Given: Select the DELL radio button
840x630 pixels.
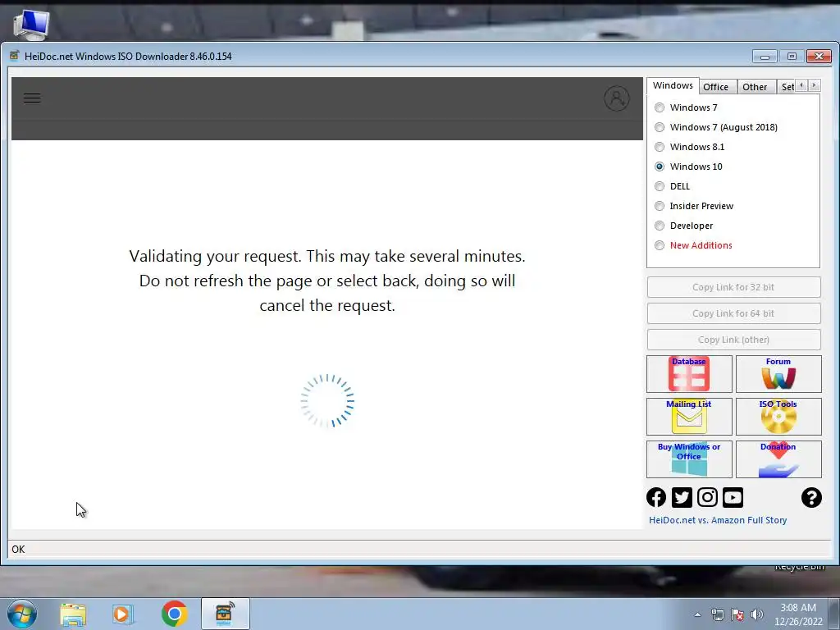Looking at the screenshot, I should click(660, 186).
